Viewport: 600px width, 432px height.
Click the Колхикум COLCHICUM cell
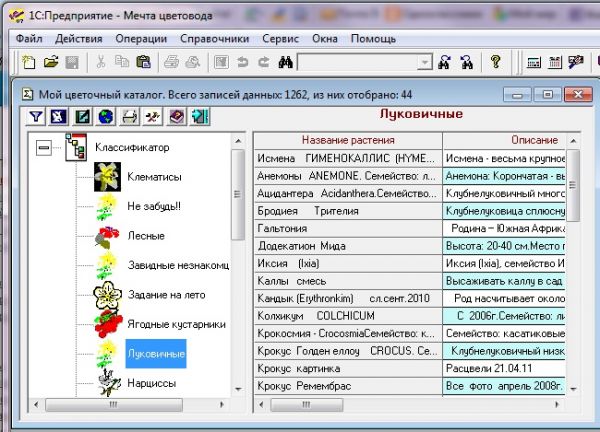pos(348,316)
